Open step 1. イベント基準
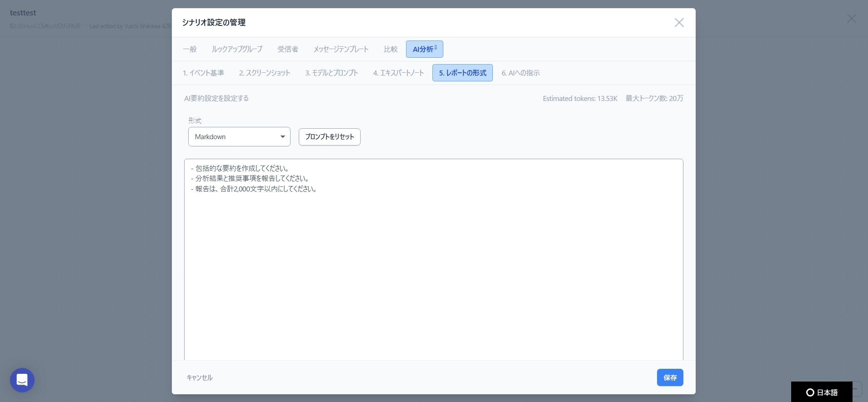868x402 pixels. 203,73
